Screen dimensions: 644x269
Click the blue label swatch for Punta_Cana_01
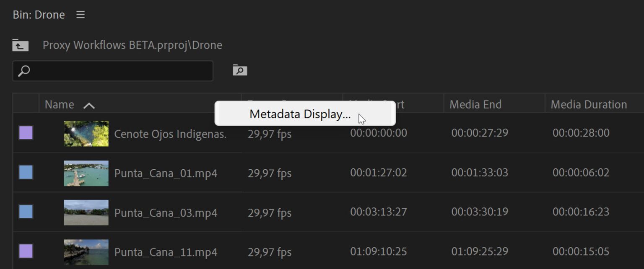point(26,173)
